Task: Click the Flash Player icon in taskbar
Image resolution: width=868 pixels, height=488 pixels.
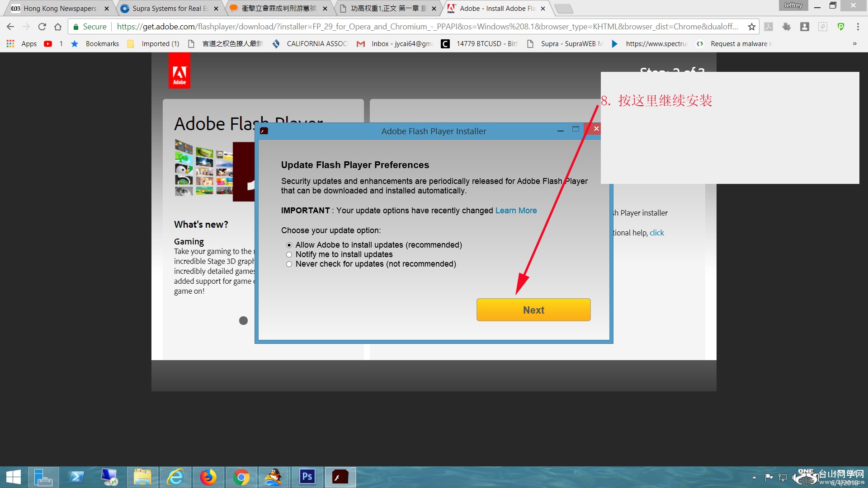Action: coord(339,477)
